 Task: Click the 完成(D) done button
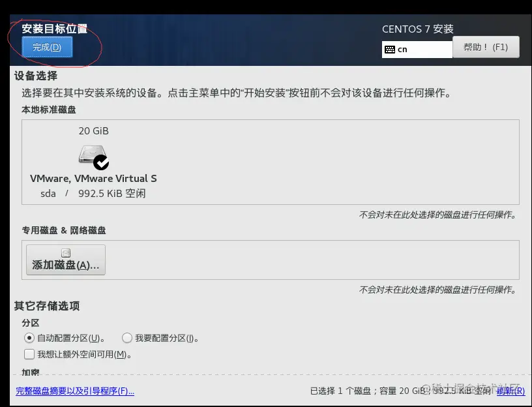pos(47,47)
